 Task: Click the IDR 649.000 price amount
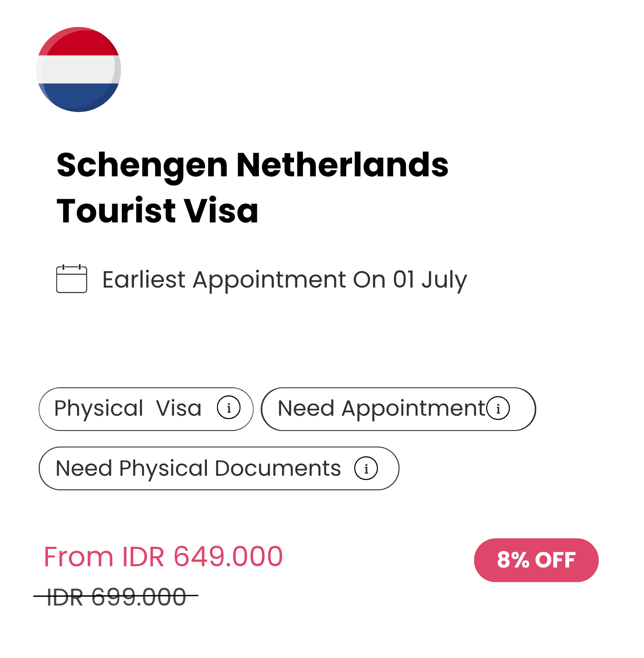202,557
